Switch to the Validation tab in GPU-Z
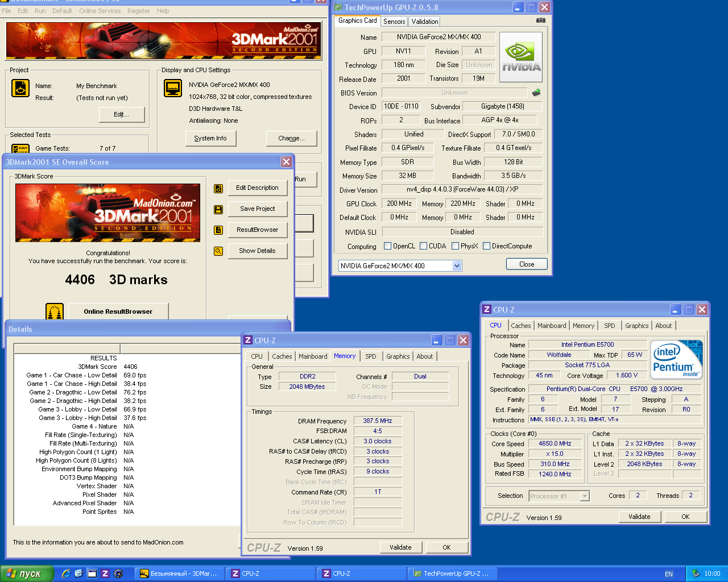728x582 pixels. [x=425, y=21]
